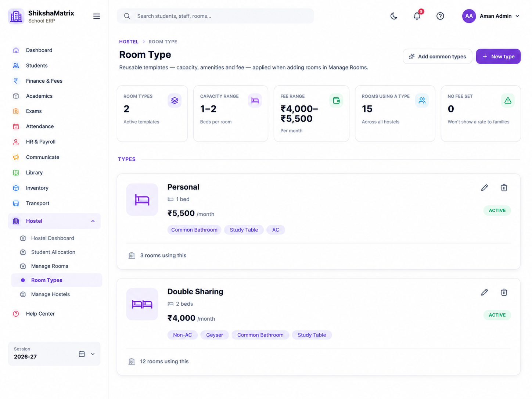This screenshot has width=532, height=399.
Task: Click the Fee Range wallet icon
Action: pyautogui.click(x=336, y=100)
